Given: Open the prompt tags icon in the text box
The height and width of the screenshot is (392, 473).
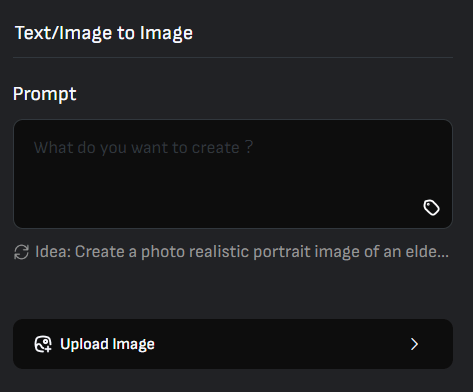Looking at the screenshot, I should click(x=431, y=207).
